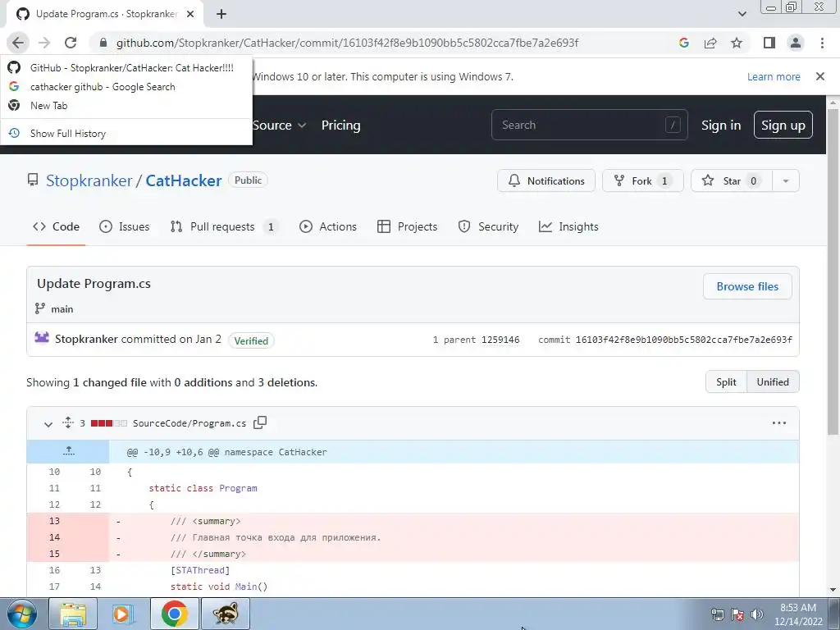Open SourceCode/Program.cs file link
This screenshot has width=840, height=630.
pyautogui.click(x=189, y=423)
